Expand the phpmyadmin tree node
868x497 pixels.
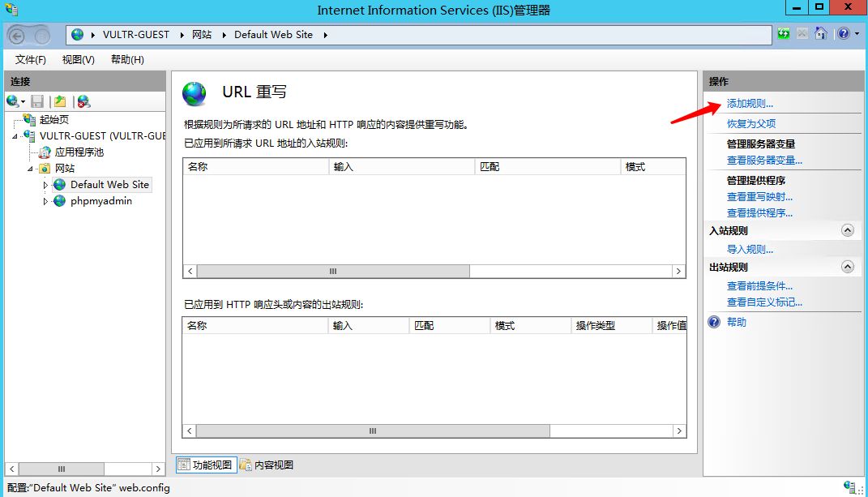tap(45, 202)
